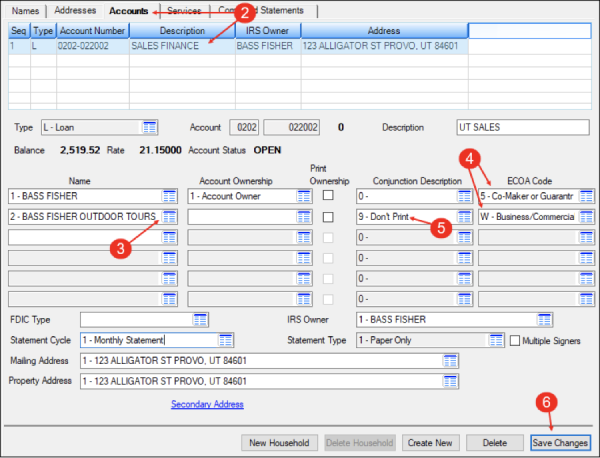Open the 5 - Co-Maker or Guarantr ECOA dropdown
The height and width of the screenshot is (458, 600).
536,196
